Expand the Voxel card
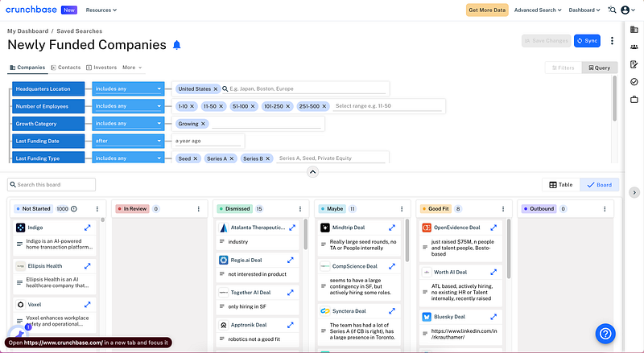This screenshot has width=644, height=353. [x=88, y=305]
